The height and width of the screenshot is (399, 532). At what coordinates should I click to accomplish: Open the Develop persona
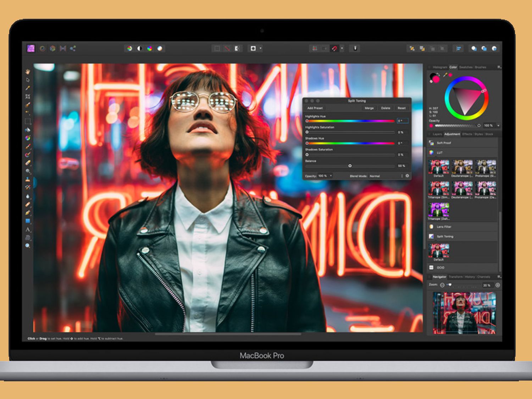(x=52, y=48)
